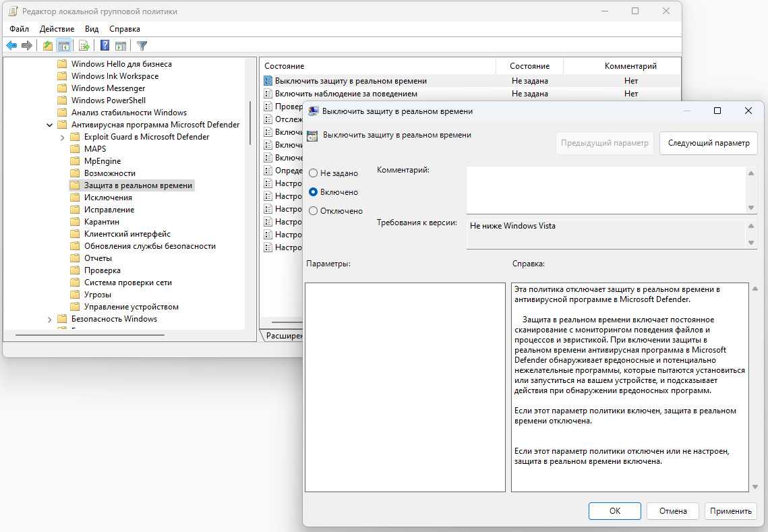The height and width of the screenshot is (532, 768).
Task: Click the Отчеты folder icon
Action: pos(75,258)
